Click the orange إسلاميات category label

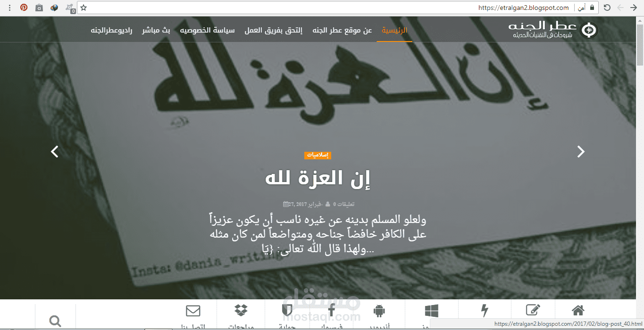(318, 155)
